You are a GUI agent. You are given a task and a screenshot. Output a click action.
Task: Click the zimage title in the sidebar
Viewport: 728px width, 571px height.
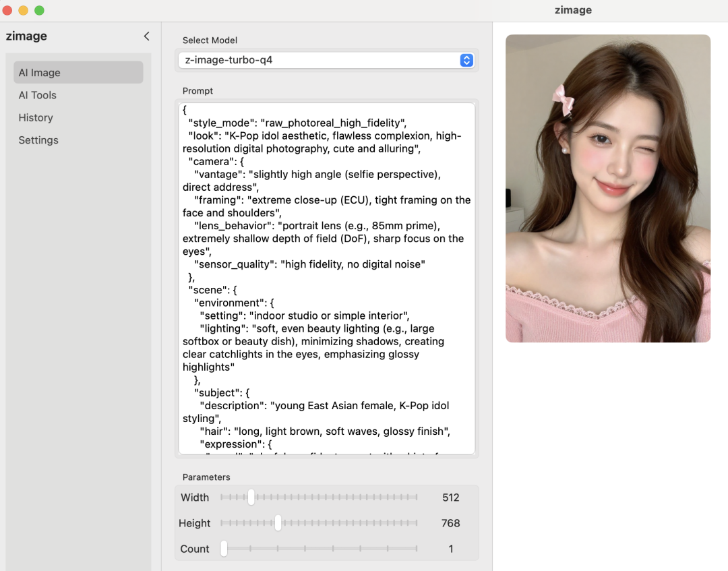click(26, 36)
